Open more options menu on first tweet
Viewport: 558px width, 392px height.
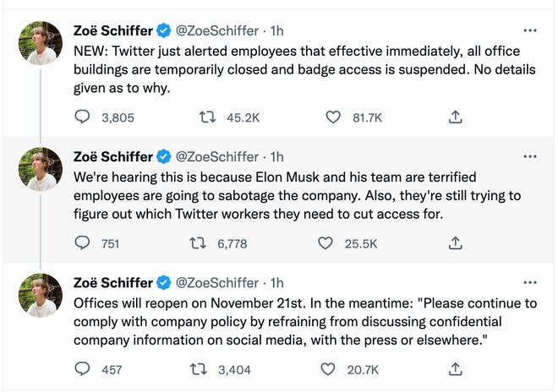click(530, 31)
